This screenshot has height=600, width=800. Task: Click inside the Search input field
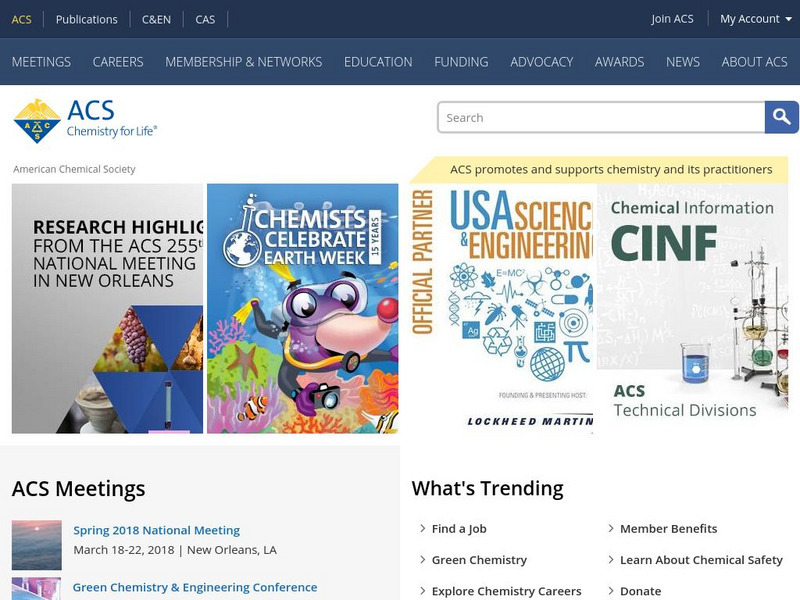coord(601,117)
